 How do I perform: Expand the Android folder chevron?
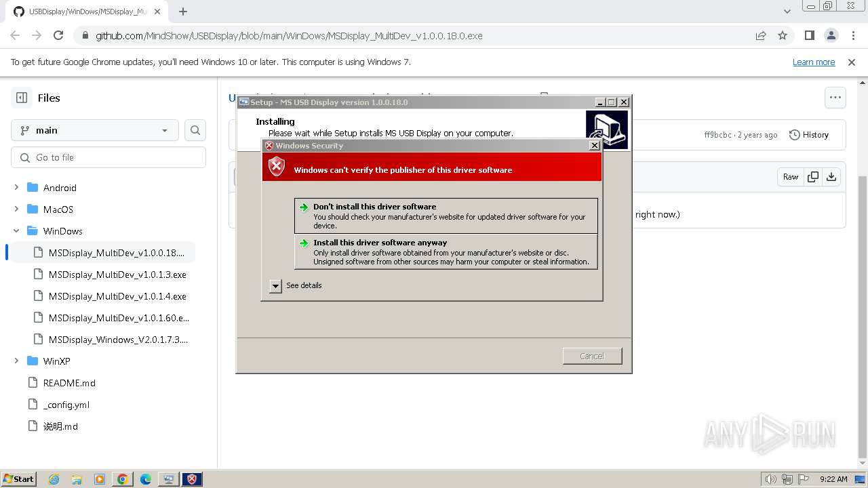[x=16, y=188]
